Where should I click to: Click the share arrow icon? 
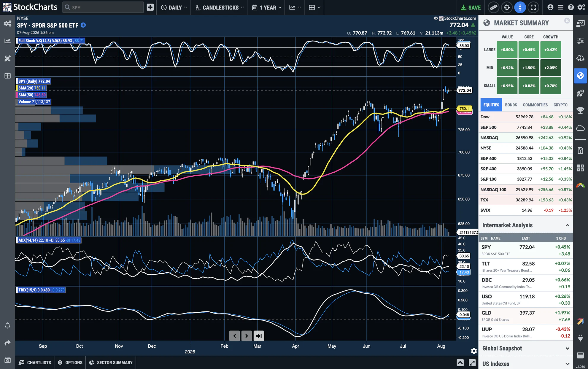pyautogui.click(x=7, y=343)
